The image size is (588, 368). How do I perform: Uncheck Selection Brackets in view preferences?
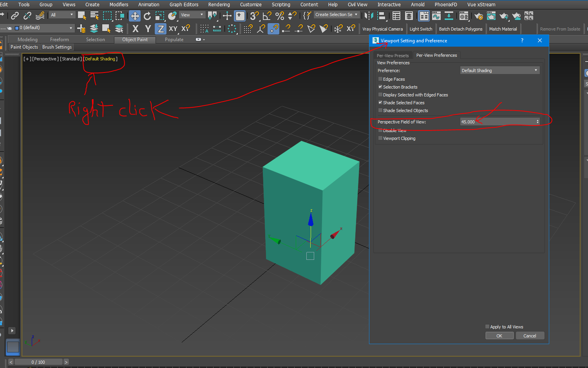(380, 87)
